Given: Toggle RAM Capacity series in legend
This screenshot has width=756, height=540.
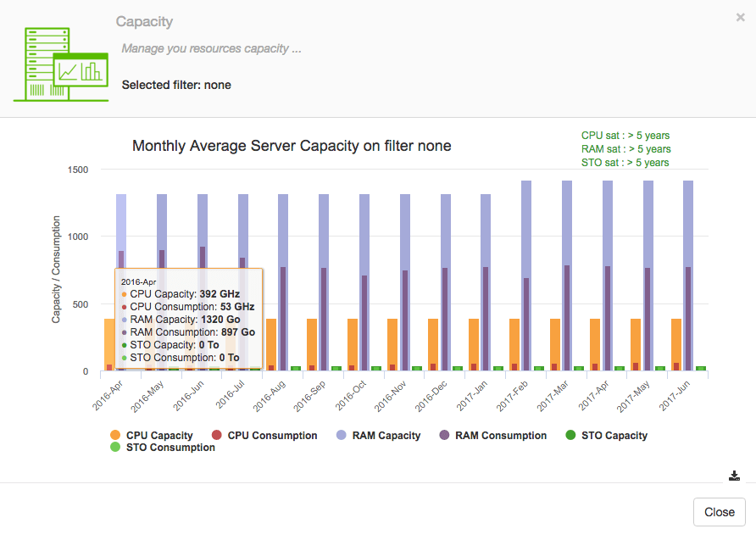Looking at the screenshot, I should (379, 436).
